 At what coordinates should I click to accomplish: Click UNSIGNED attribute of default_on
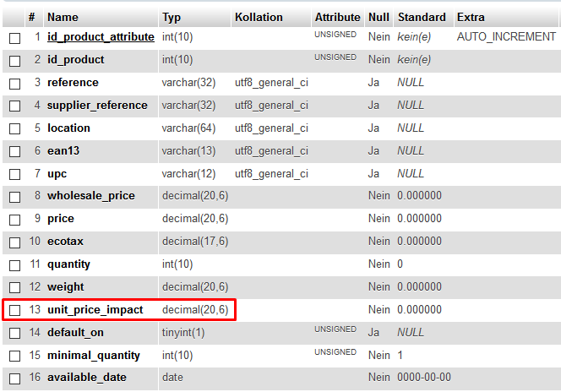[x=335, y=329]
